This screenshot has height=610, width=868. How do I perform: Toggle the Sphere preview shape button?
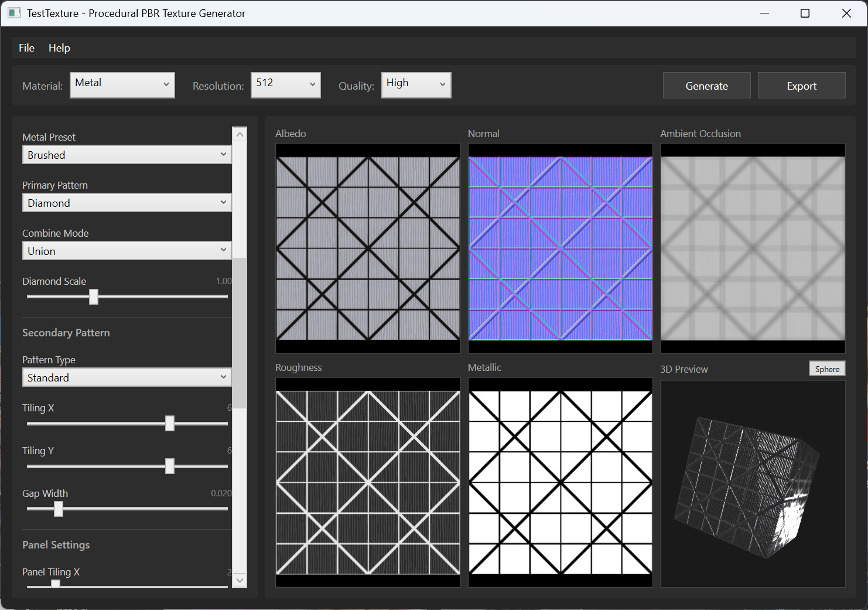coord(827,369)
